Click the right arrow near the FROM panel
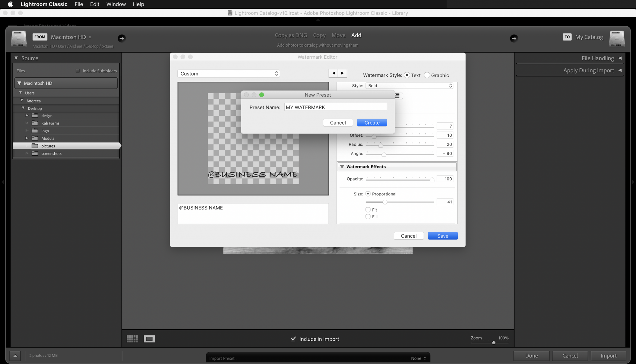This screenshot has width=636, height=364. (122, 38)
